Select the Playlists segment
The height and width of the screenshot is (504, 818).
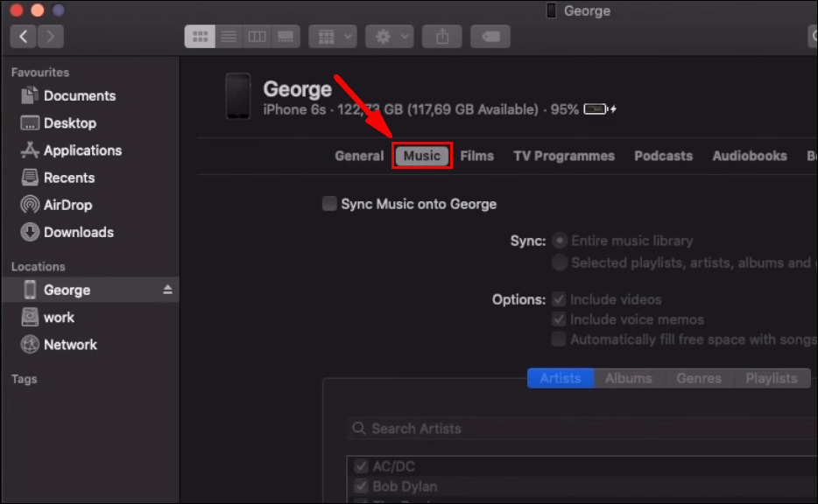click(772, 378)
